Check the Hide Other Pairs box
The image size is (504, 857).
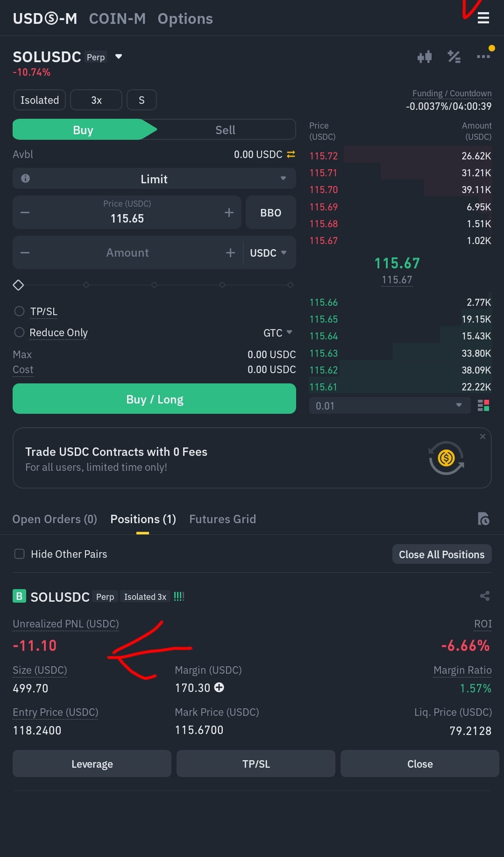[x=19, y=554]
